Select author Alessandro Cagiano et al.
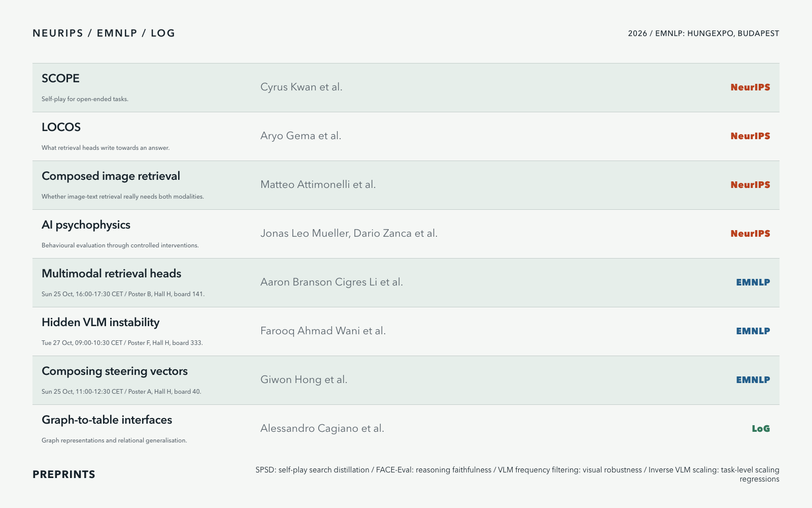Viewport: 812px width, 508px height. point(322,428)
